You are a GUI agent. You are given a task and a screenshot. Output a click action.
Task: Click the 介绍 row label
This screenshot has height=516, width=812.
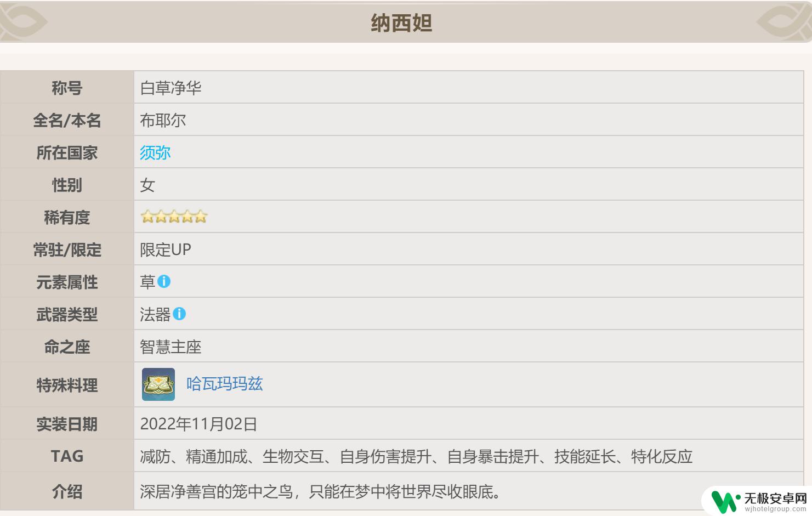pyautogui.click(x=67, y=492)
